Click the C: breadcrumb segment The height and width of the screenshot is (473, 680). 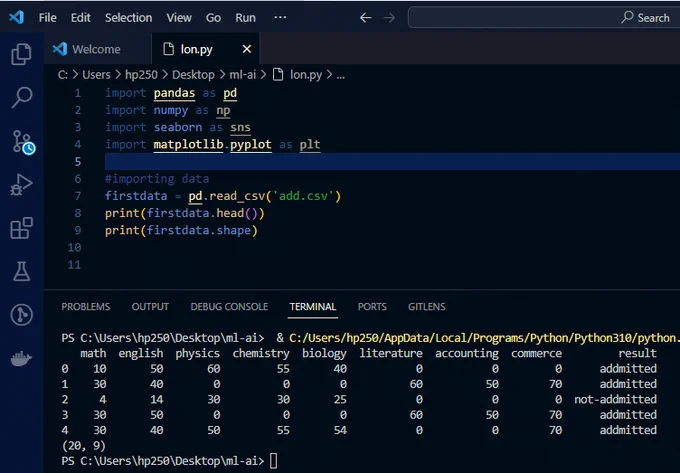pos(63,75)
